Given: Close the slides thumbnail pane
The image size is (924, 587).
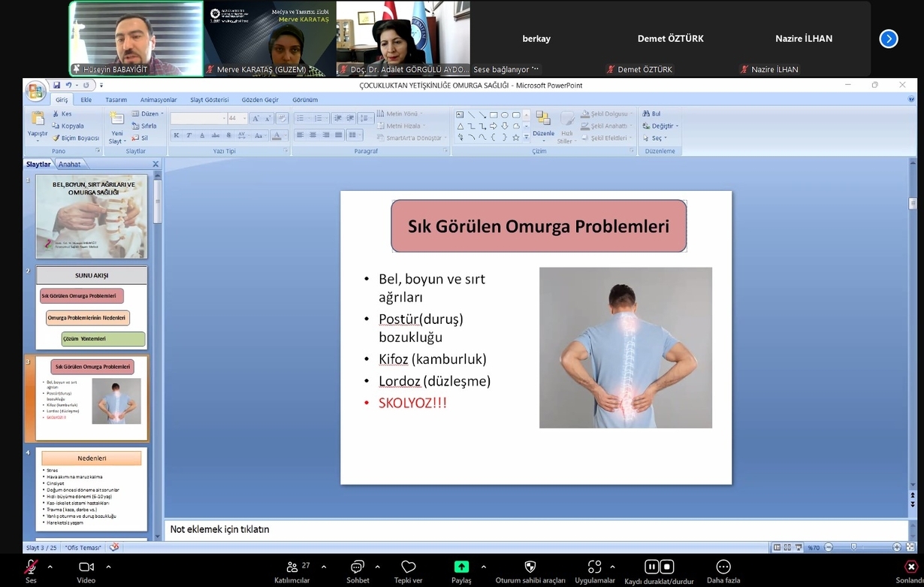Looking at the screenshot, I should click(x=156, y=165).
